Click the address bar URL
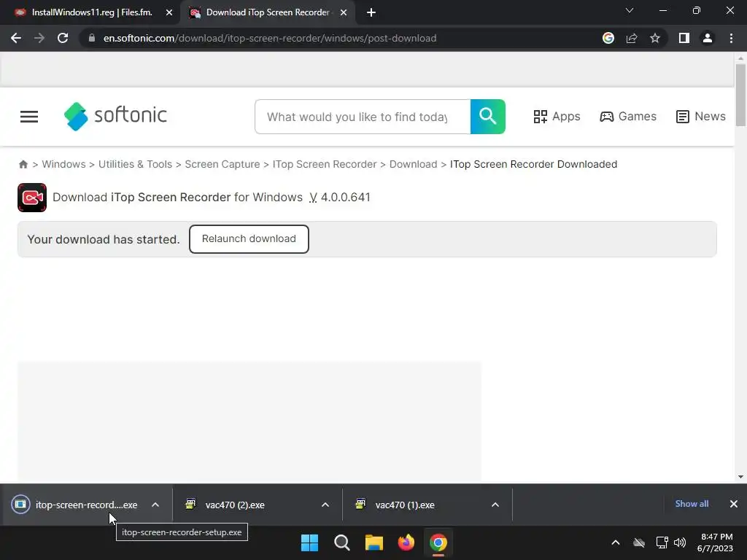This screenshot has height=560, width=747. point(270,38)
